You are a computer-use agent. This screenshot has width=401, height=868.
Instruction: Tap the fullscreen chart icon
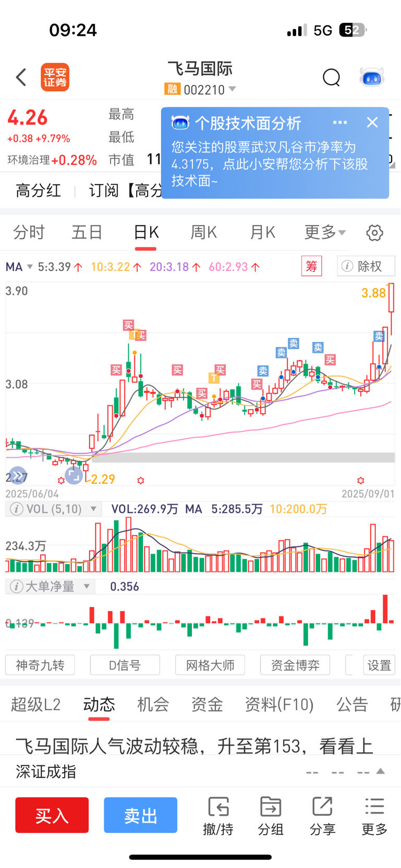pyautogui.click(x=74, y=475)
